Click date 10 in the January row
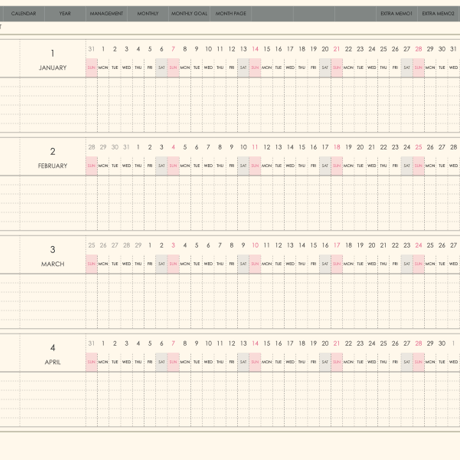This screenshot has height=460, width=460. (x=208, y=49)
